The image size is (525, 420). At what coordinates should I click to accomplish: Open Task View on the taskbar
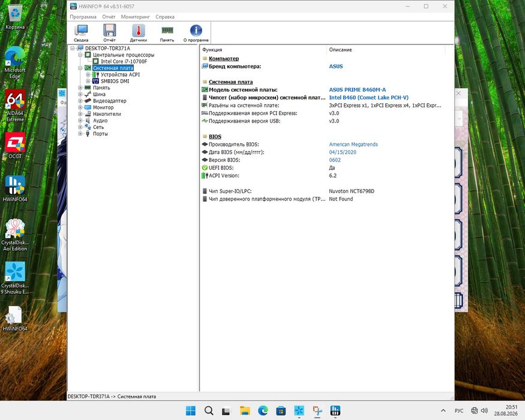point(227,410)
